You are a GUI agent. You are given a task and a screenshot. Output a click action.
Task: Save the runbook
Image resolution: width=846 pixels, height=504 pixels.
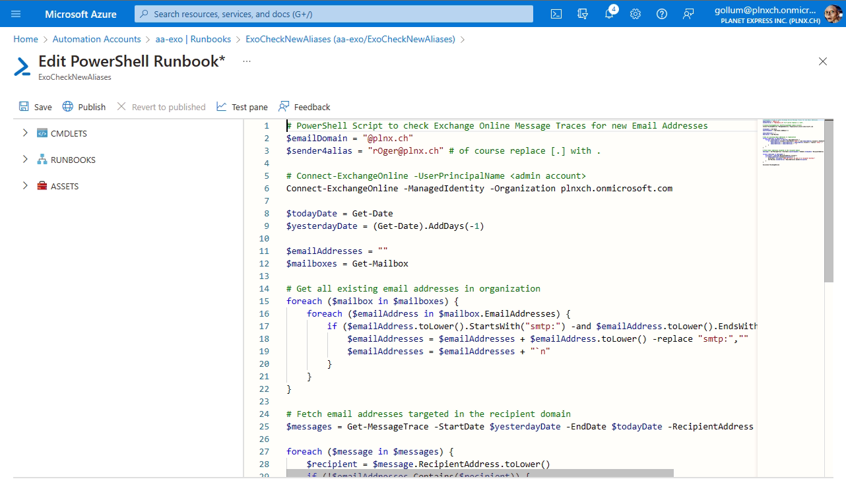[x=35, y=106]
